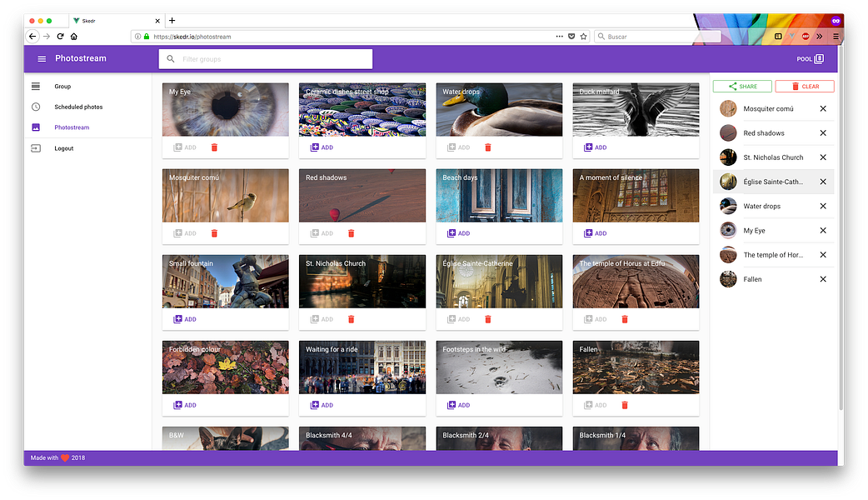The image size is (868, 500).
Task: Click trash icon under St. Nicholas Church card
Action: tap(351, 319)
